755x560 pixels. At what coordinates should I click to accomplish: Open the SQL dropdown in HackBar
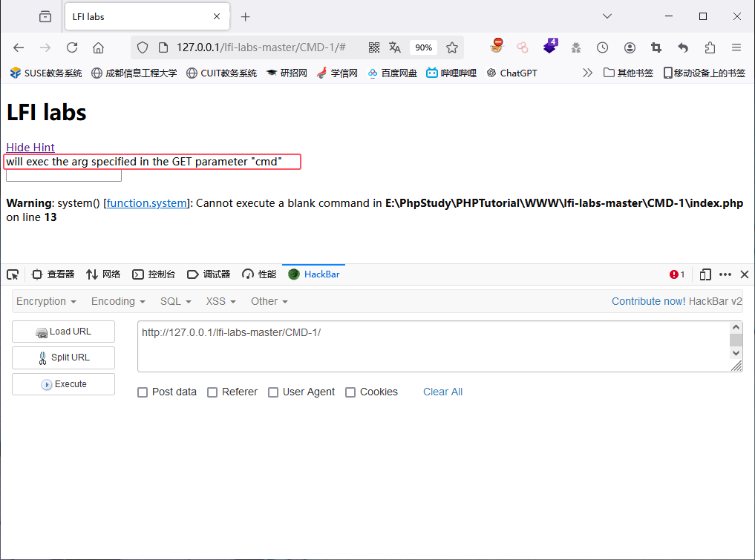[x=174, y=301]
